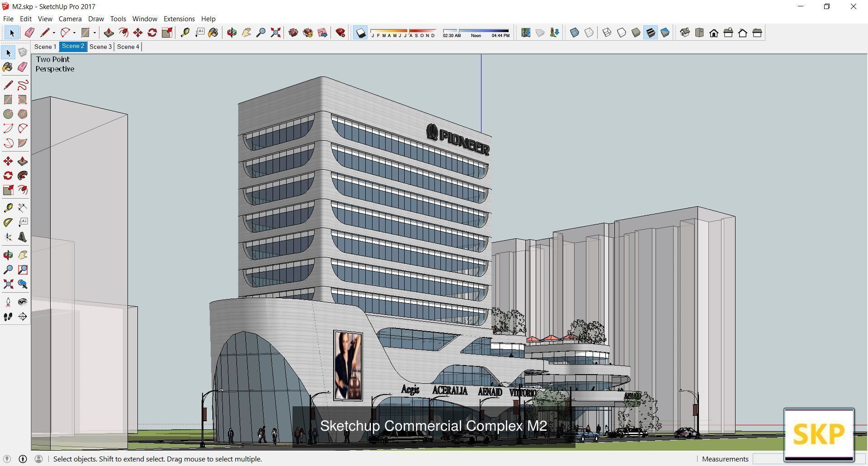Toggle Back Edges style
Viewport: 868px width, 466px height.
pyautogui.click(x=589, y=33)
